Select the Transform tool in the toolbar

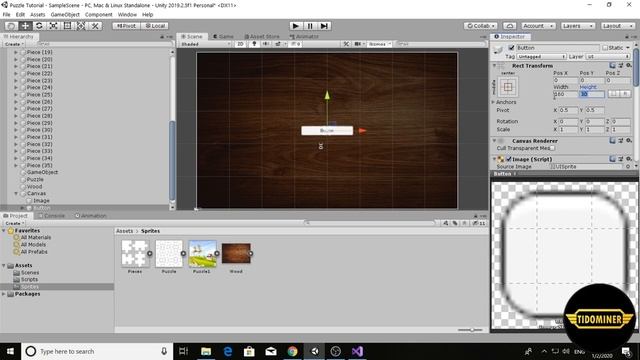point(81,26)
